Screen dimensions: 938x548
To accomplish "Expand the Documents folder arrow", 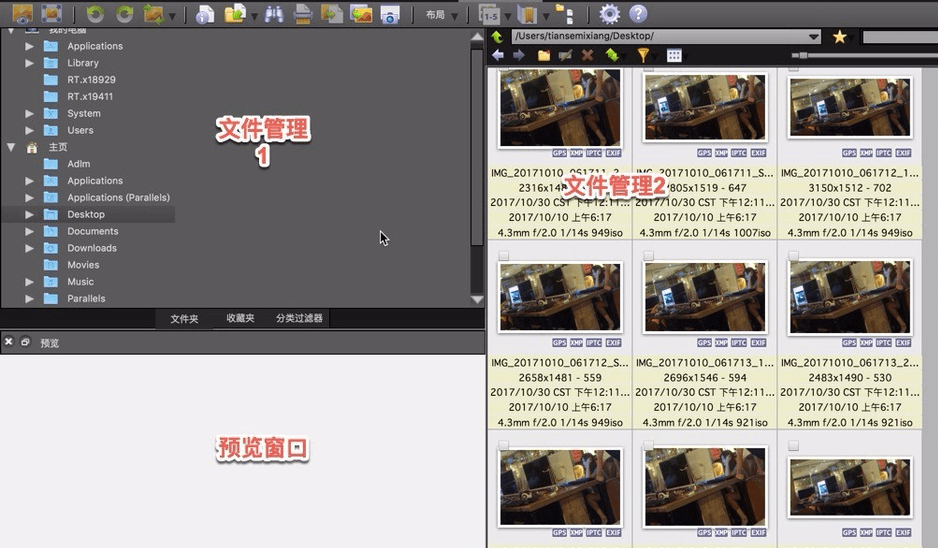I will point(29,231).
